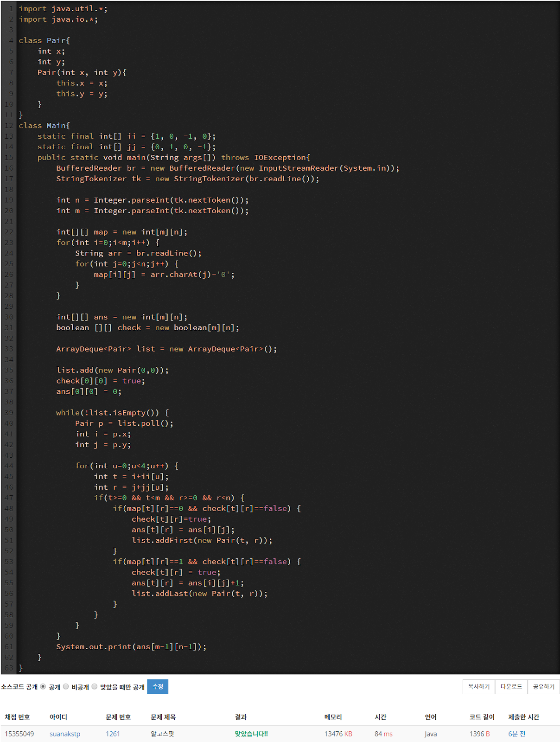Click the 다운로드 download button

click(511, 686)
